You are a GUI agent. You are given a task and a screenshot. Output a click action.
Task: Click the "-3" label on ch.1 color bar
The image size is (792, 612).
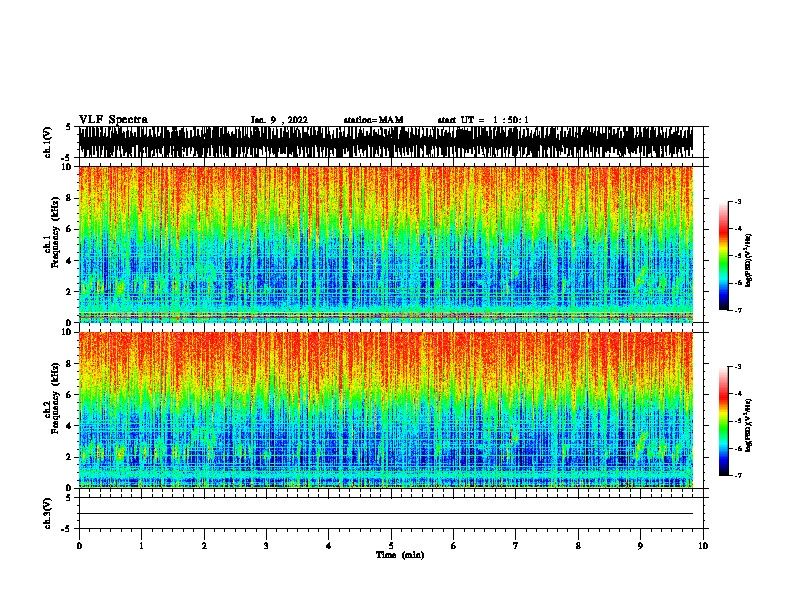[737, 201]
